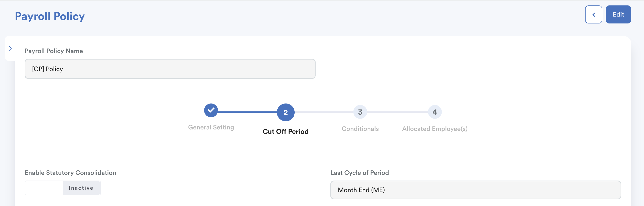Click the Last Cycle of Period label
Image resolution: width=644 pixels, height=206 pixels.
pyautogui.click(x=359, y=173)
